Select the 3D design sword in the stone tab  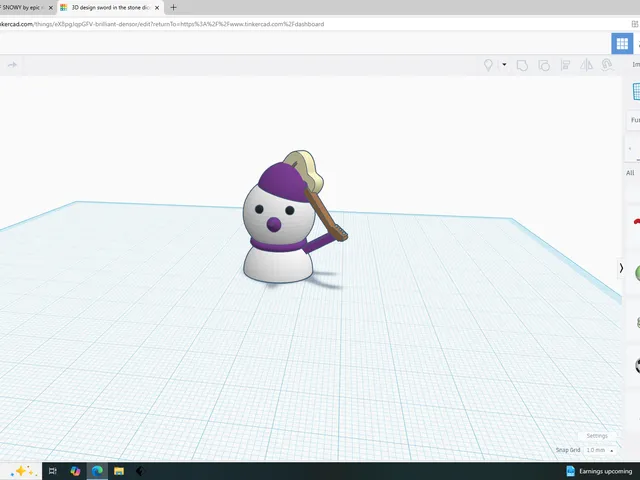coord(110,7)
